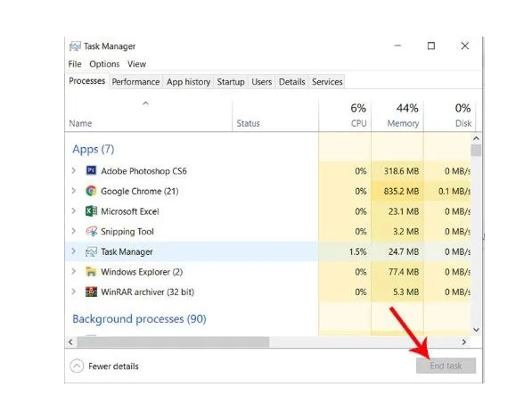Expand the Microsoft Excel row

click(74, 211)
